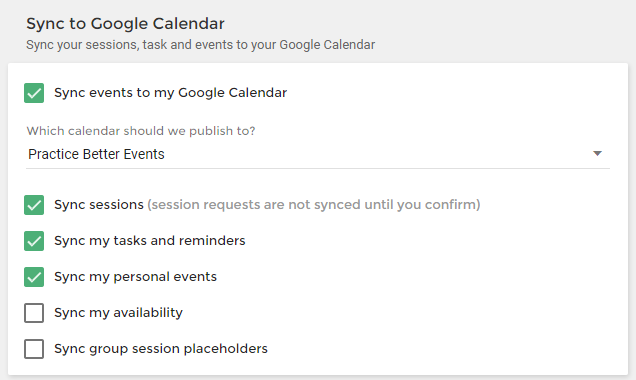Click the subtitle about syncing sessions, task and events
This screenshot has width=636, height=380.
pyautogui.click(x=201, y=45)
